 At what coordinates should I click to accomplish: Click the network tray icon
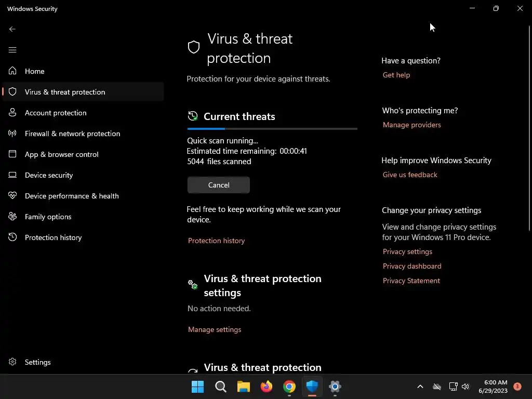pos(453,387)
